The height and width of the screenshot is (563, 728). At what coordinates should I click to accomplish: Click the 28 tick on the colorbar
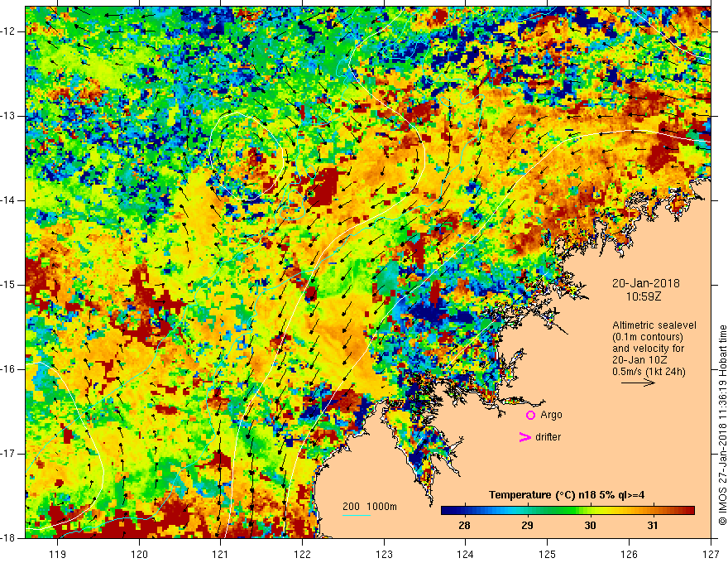[464, 526]
